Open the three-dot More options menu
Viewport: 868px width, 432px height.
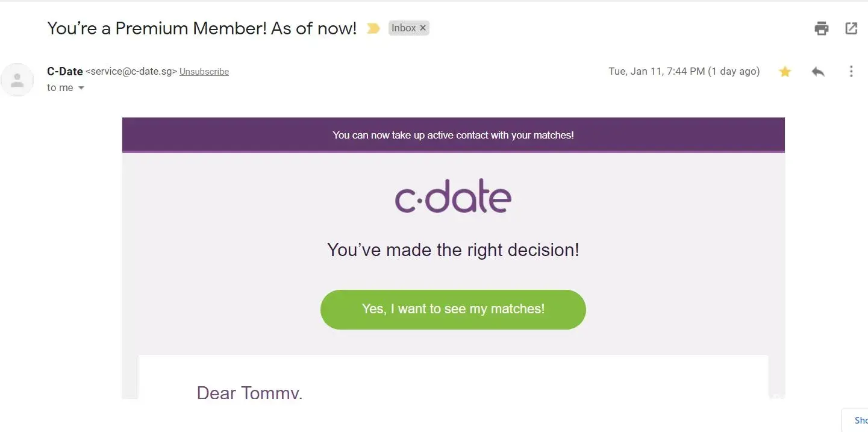pyautogui.click(x=851, y=72)
